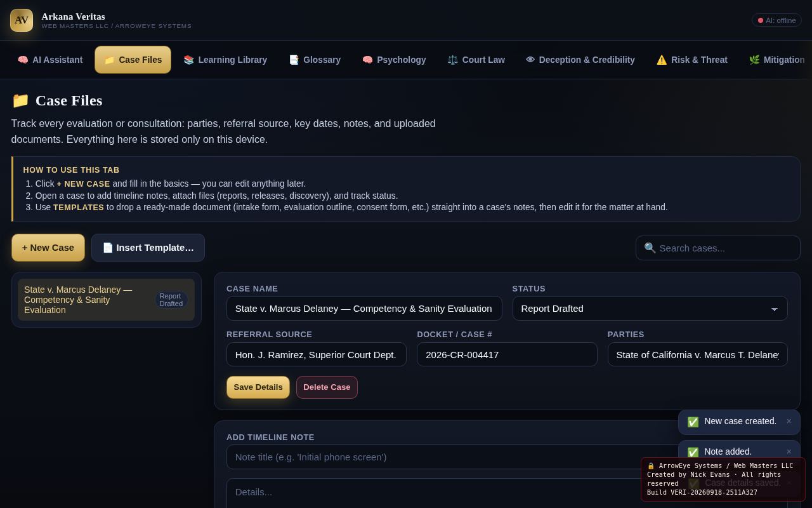Click Save Details button
Viewport: 812px width, 508px height.
point(258,387)
